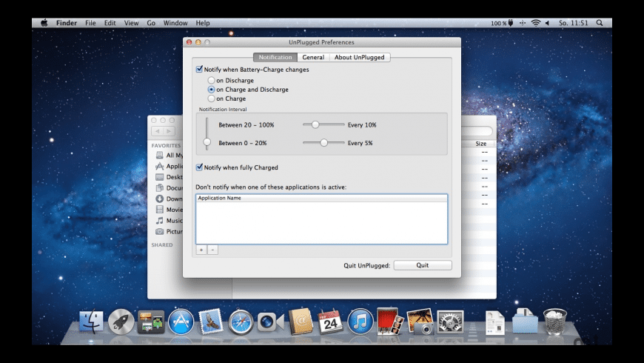
Task: Open Mission Control in the Dock
Action: point(151,322)
